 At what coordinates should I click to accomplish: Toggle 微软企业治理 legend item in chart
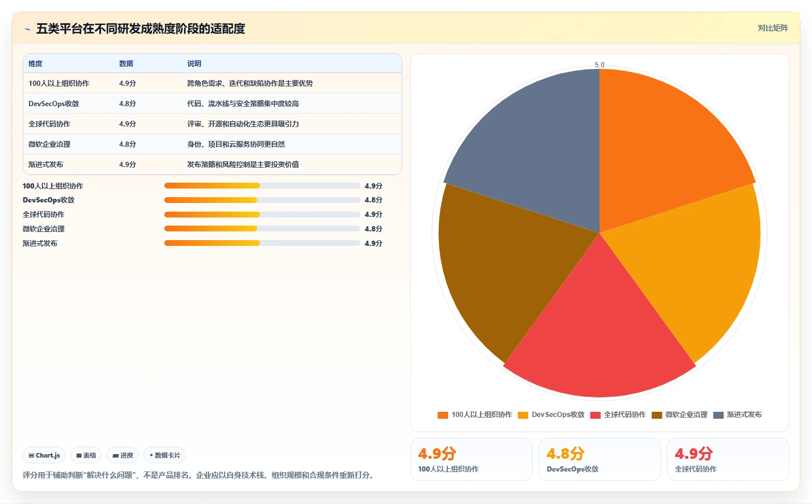pyautogui.click(x=679, y=415)
